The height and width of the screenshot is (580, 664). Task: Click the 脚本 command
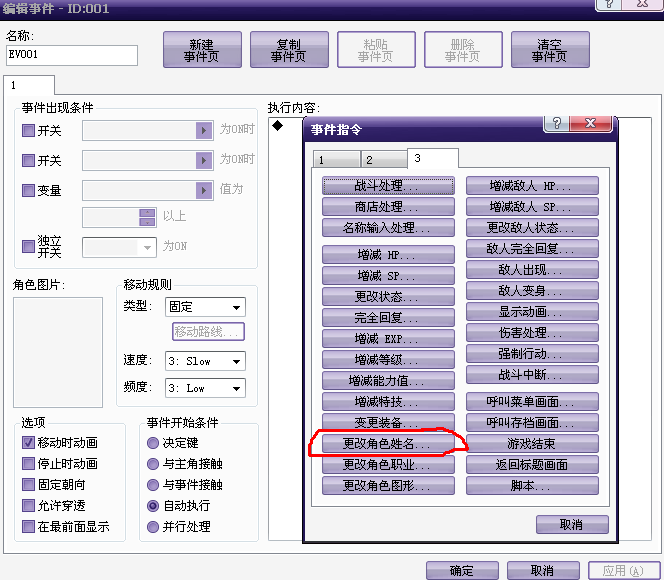click(532, 486)
